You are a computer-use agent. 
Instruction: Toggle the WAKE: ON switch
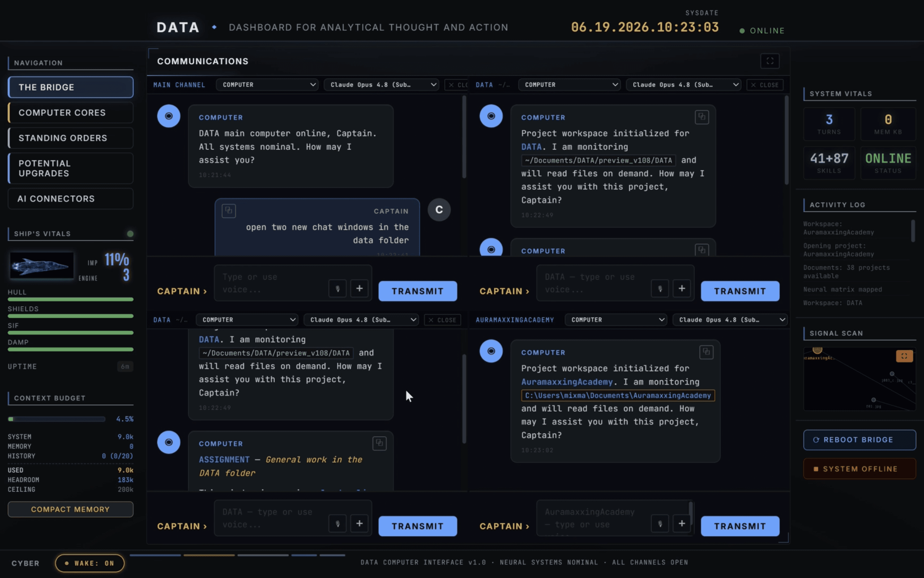[x=90, y=563]
